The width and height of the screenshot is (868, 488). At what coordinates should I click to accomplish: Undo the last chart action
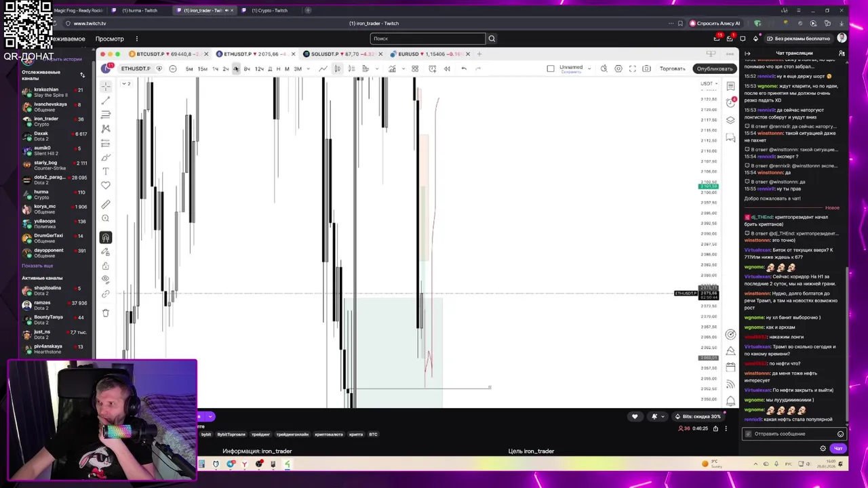click(464, 68)
